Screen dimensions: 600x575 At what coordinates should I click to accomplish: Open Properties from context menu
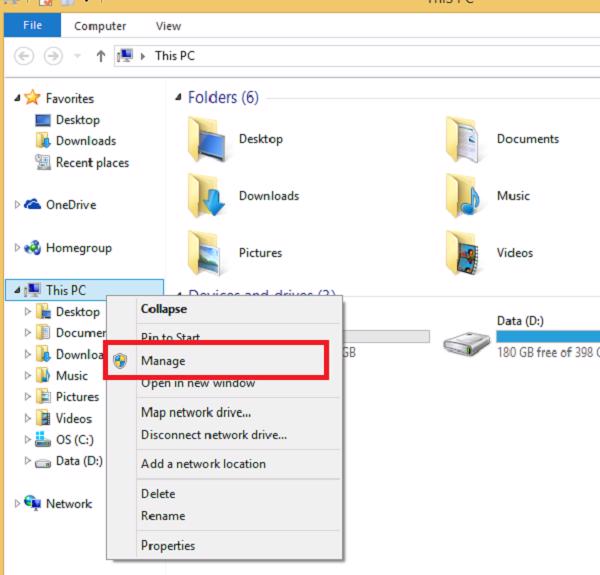tap(168, 546)
